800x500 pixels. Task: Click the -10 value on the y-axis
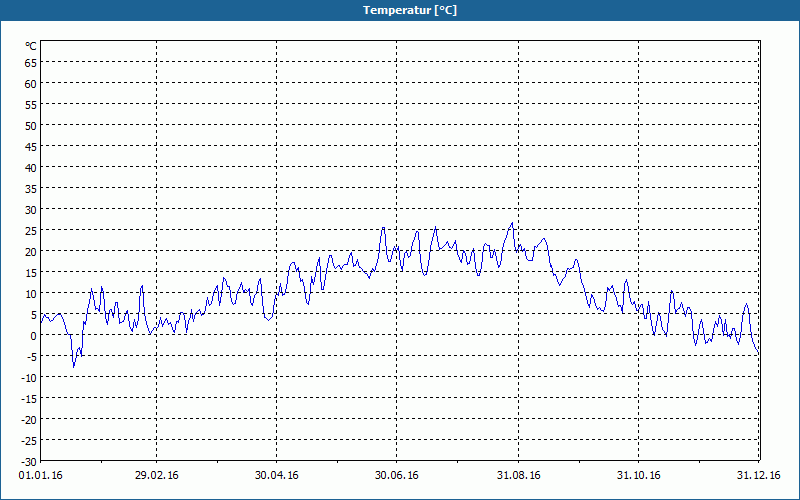pyautogui.click(x=29, y=378)
